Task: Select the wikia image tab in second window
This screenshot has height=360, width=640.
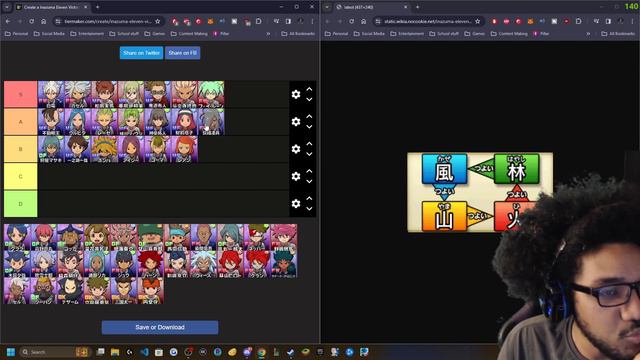Action: (371, 7)
